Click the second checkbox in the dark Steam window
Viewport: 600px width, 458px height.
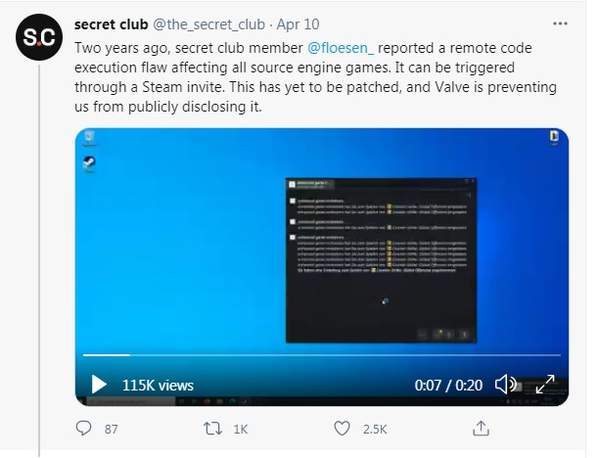[x=293, y=222]
